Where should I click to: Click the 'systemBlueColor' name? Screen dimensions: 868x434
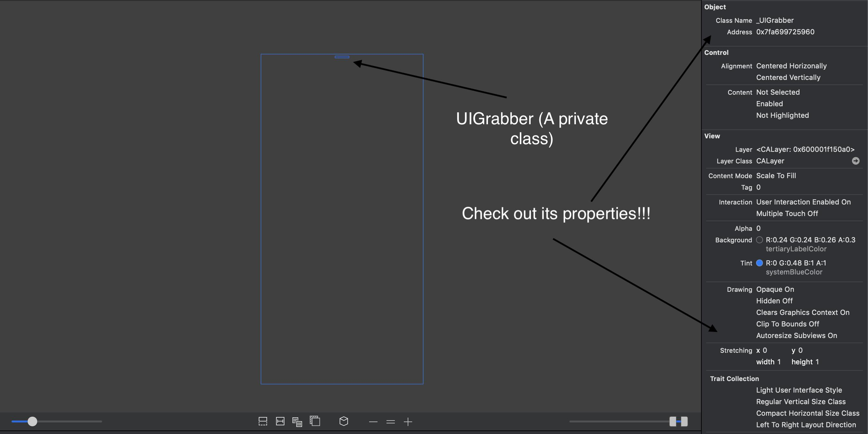(794, 272)
